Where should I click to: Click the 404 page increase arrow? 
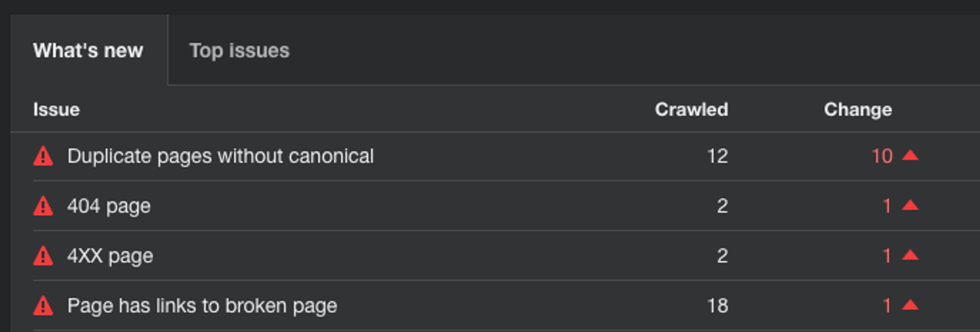910,206
